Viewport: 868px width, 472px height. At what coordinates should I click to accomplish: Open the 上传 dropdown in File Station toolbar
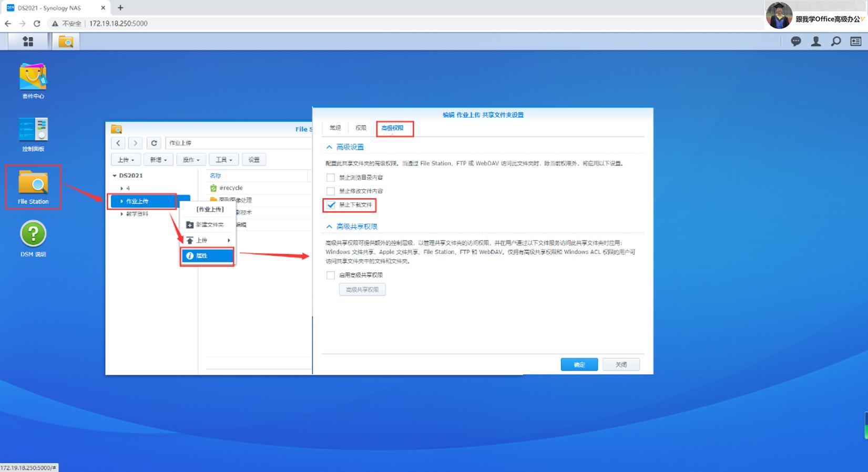pos(126,160)
